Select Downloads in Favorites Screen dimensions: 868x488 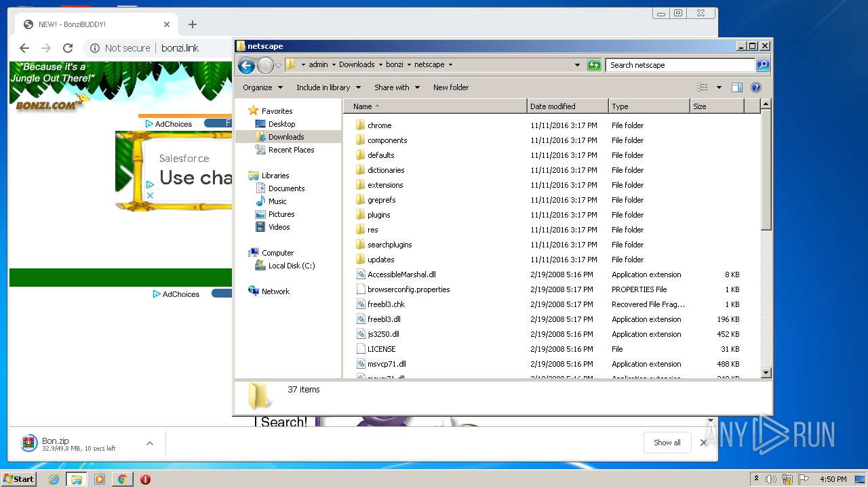(x=285, y=137)
